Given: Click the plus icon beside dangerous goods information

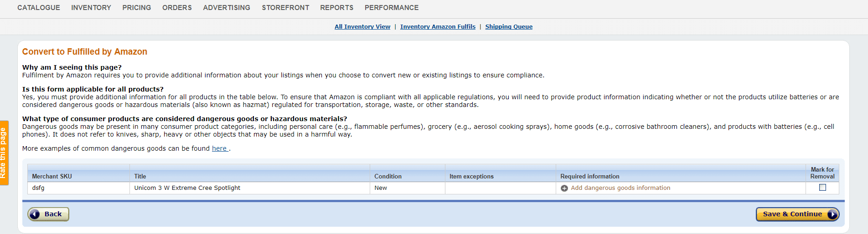Looking at the screenshot, I should coord(564,188).
